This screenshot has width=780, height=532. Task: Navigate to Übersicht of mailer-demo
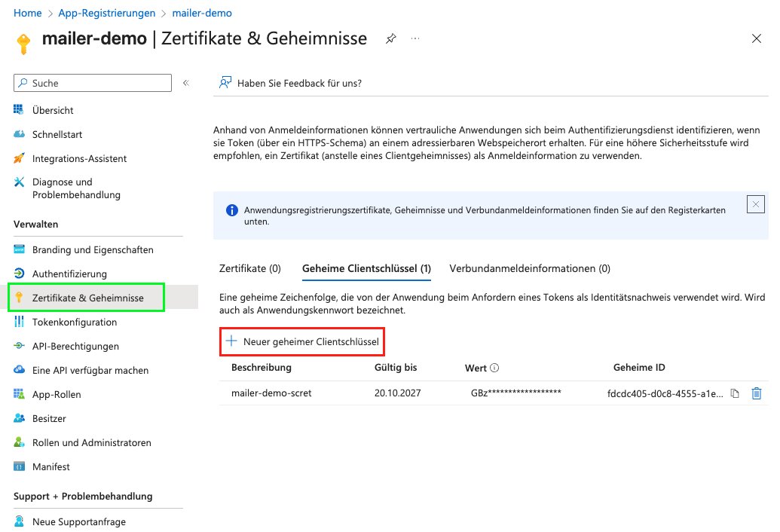(53, 109)
